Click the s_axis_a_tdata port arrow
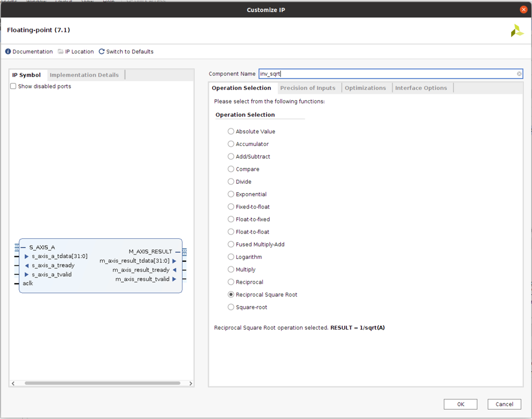 coord(27,256)
